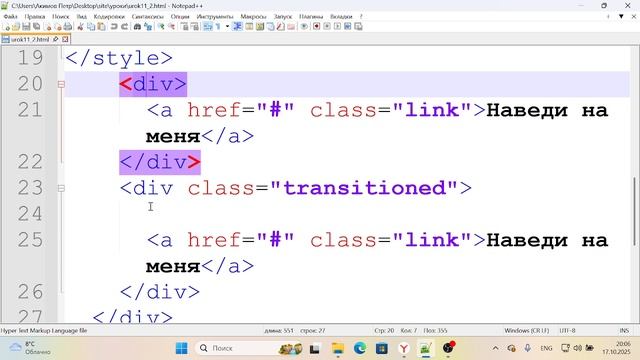Open the document list dropdown triangle
640x360 pixels.
coord(621,17)
